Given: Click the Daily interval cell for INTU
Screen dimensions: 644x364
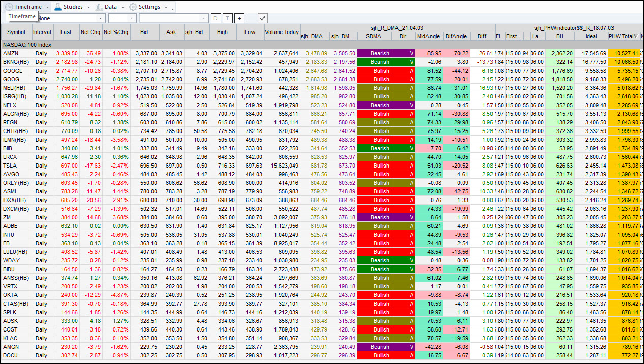Looking at the screenshot, I should point(42,235).
